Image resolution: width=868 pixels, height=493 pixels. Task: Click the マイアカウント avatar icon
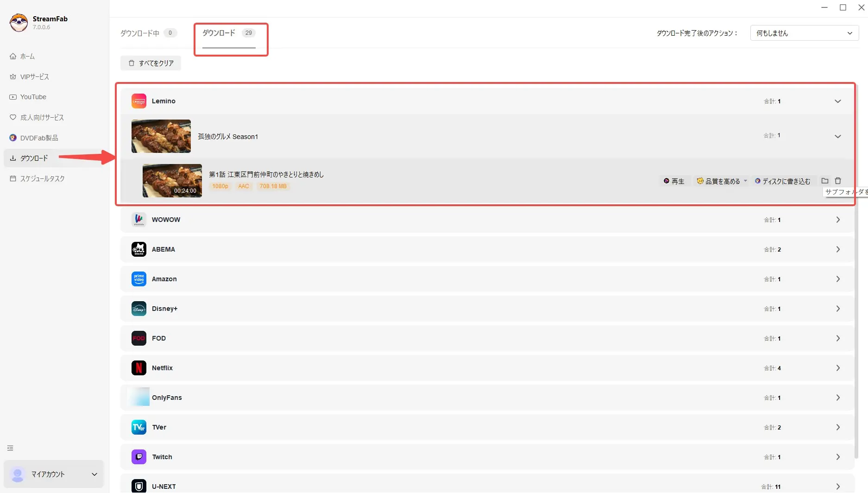click(x=18, y=474)
